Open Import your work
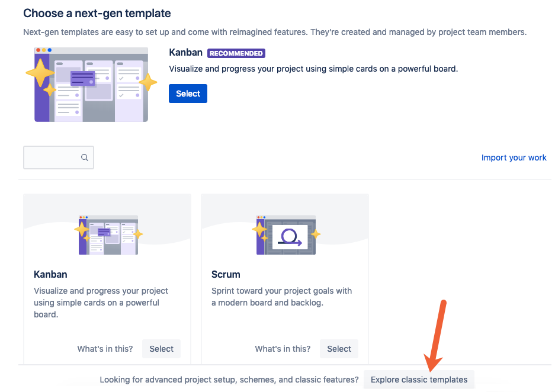Viewport: 555px width, 392px height. pyautogui.click(x=514, y=158)
